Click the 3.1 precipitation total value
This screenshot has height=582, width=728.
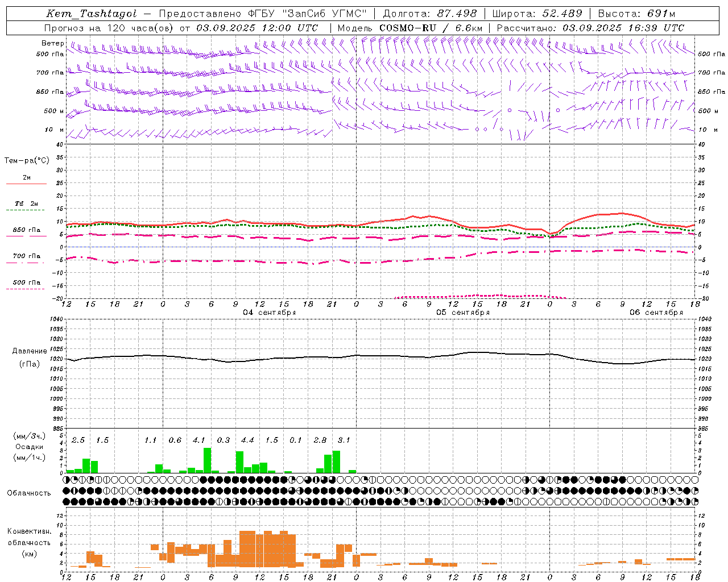344,440
